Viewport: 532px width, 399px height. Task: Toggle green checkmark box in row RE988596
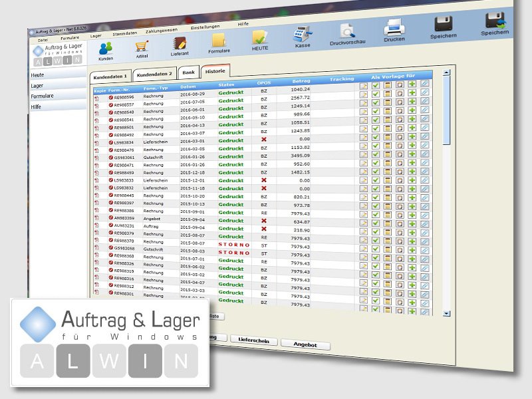click(x=376, y=85)
